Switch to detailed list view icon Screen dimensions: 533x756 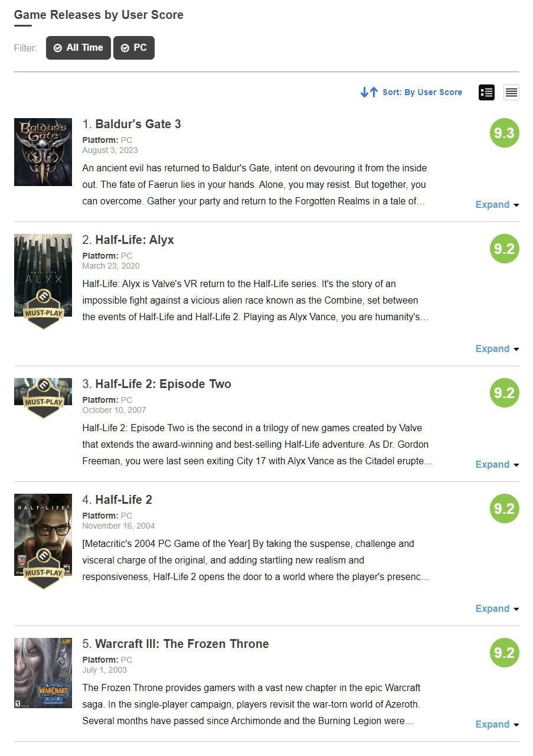point(486,92)
